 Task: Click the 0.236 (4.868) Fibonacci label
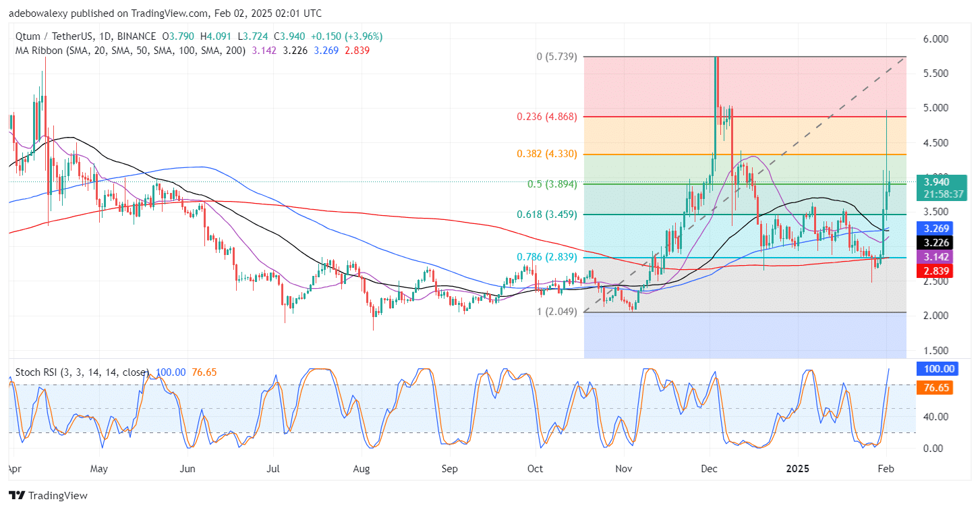tap(546, 116)
